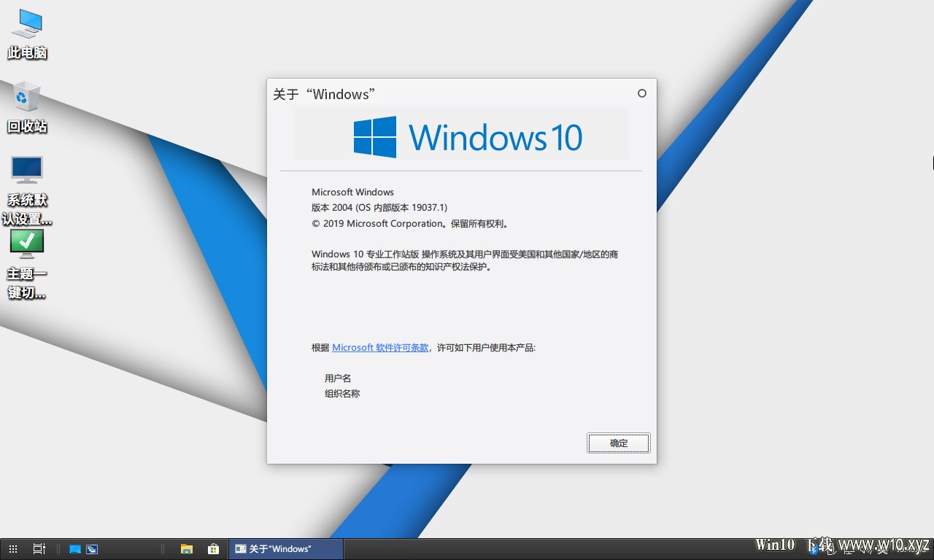Open File Explorer from the taskbar
Viewport: 934px width, 560px height.
(187, 549)
